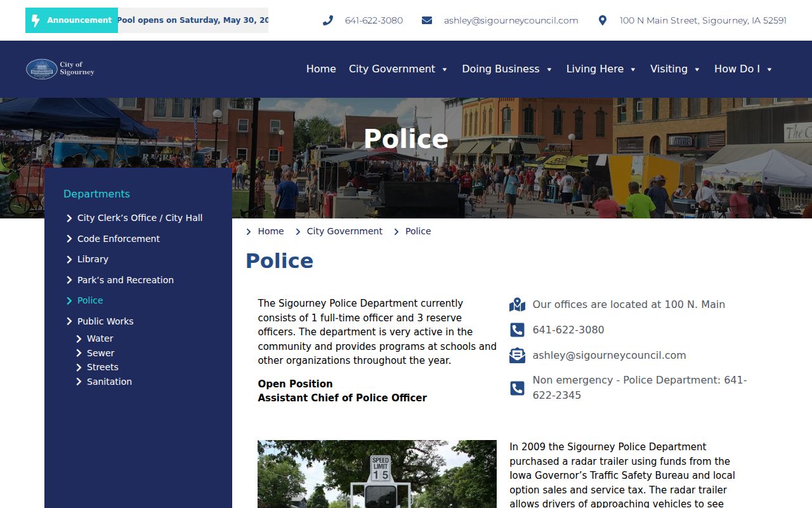Open the Doing Business menu item

(501, 69)
